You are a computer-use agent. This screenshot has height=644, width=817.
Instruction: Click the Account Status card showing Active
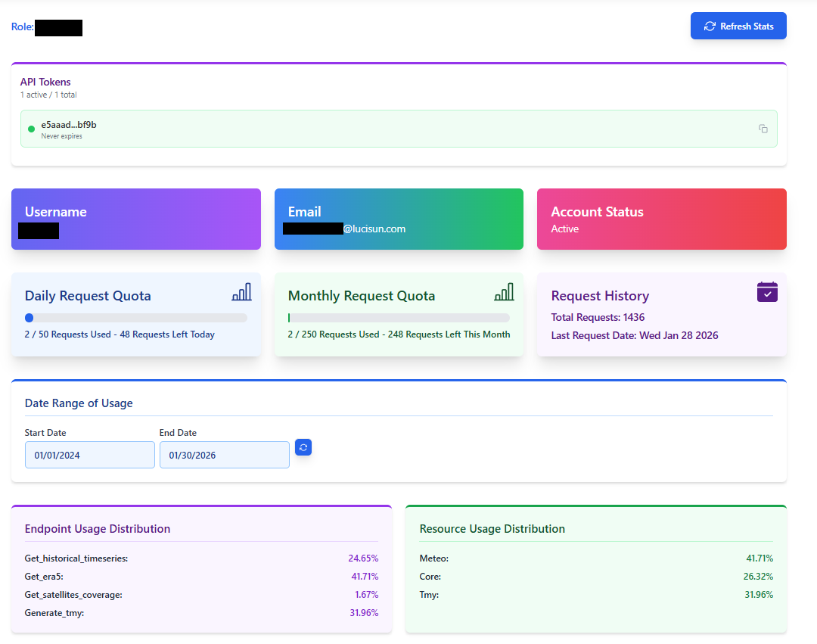pos(661,219)
